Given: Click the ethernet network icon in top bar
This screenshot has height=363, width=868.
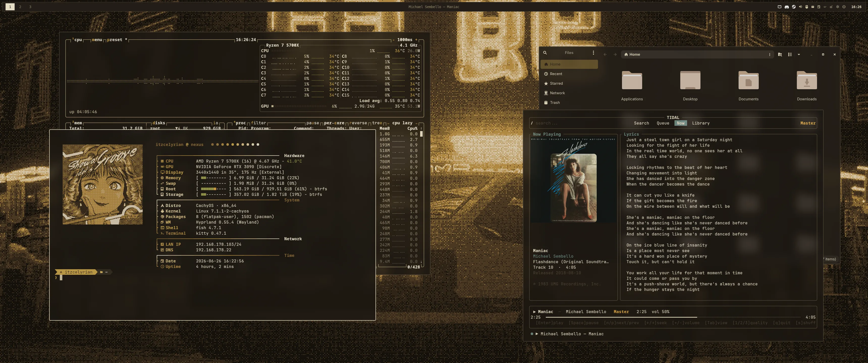Looking at the screenshot, I should (779, 7).
